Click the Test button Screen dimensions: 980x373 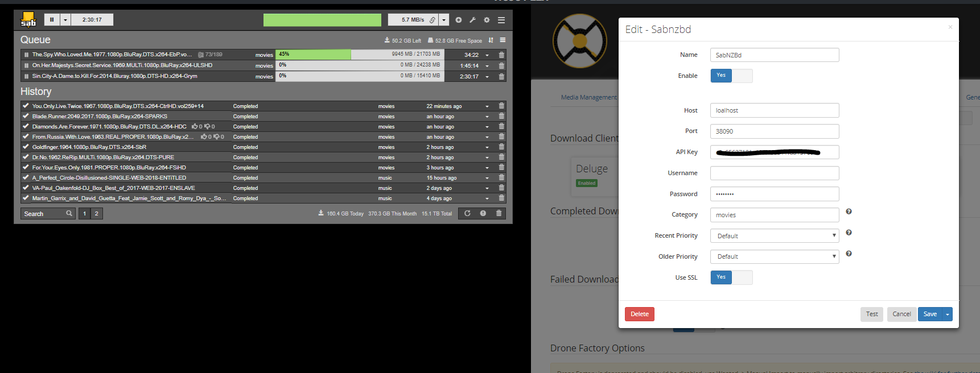point(872,314)
